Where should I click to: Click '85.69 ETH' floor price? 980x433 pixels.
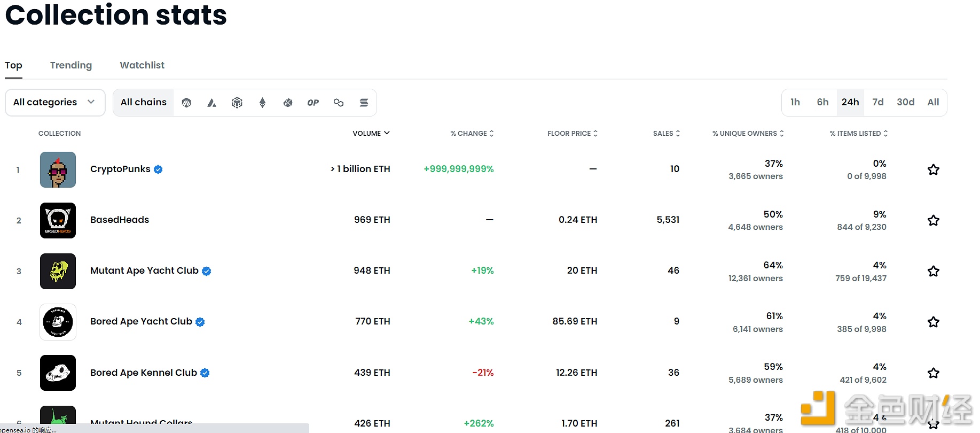point(575,321)
